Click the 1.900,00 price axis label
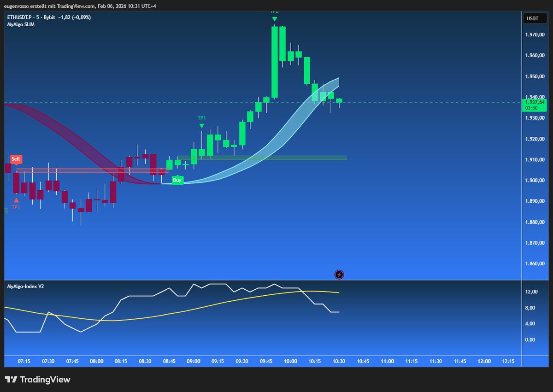 coord(535,181)
